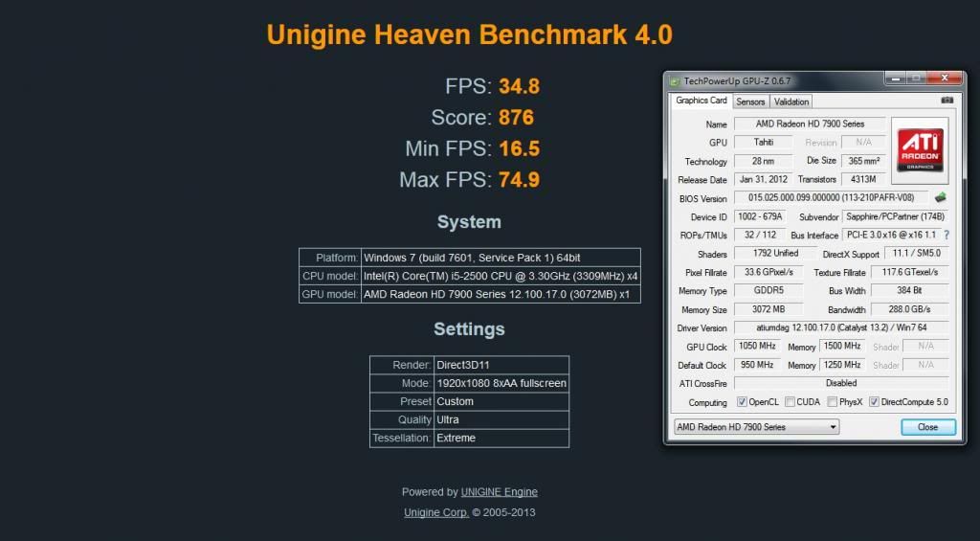Click the Subvendor Sapphire/PCPartner value
The height and width of the screenshot is (541, 980).
(x=895, y=216)
